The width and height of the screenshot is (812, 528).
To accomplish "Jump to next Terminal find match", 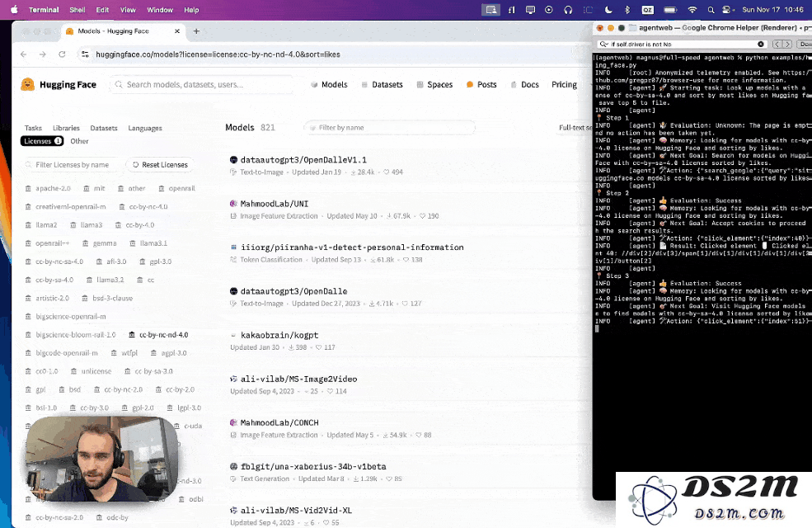I will (787, 44).
